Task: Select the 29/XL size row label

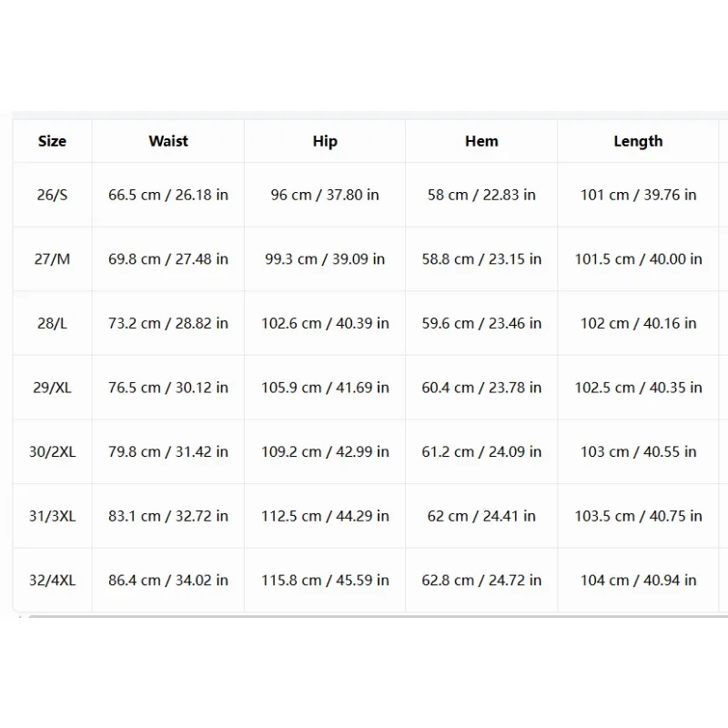Action: tap(52, 388)
